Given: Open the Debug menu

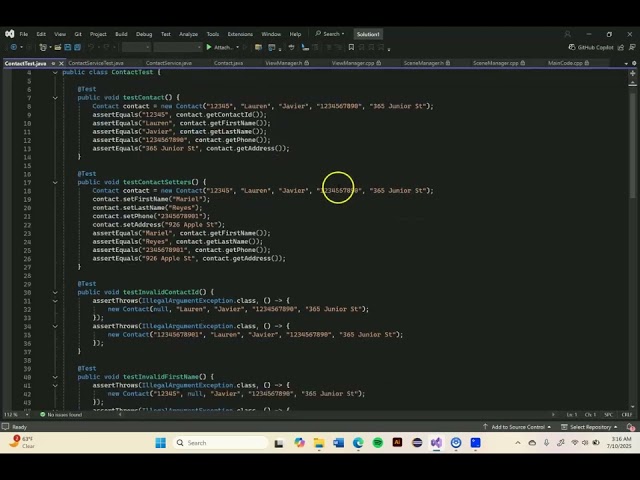Looking at the screenshot, I should pyautogui.click(x=144, y=34).
